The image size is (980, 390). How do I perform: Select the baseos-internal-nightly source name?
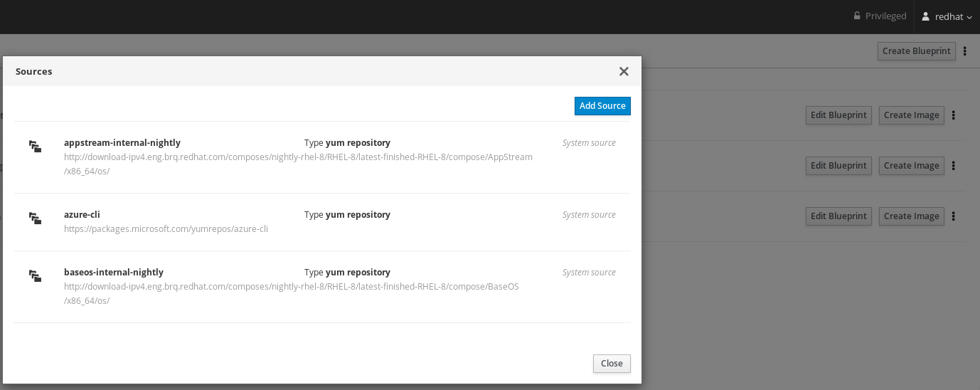(x=114, y=272)
